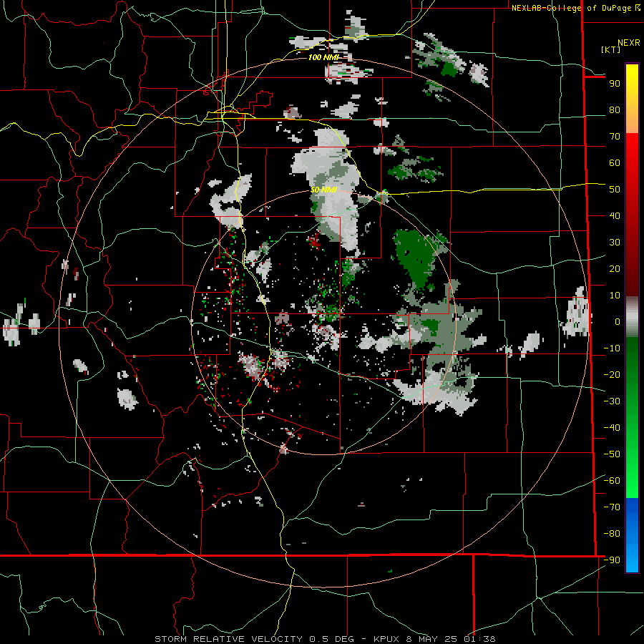Screen dimensions: 644x644
Task: Click the gray zero-velocity segment of color bar
Action: (x=632, y=316)
